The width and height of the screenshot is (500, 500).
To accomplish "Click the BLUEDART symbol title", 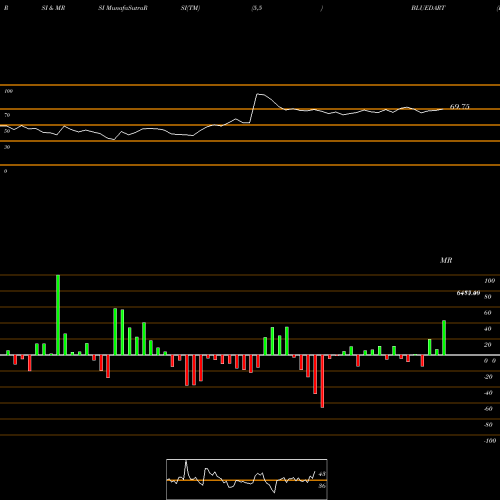I will (428, 8).
